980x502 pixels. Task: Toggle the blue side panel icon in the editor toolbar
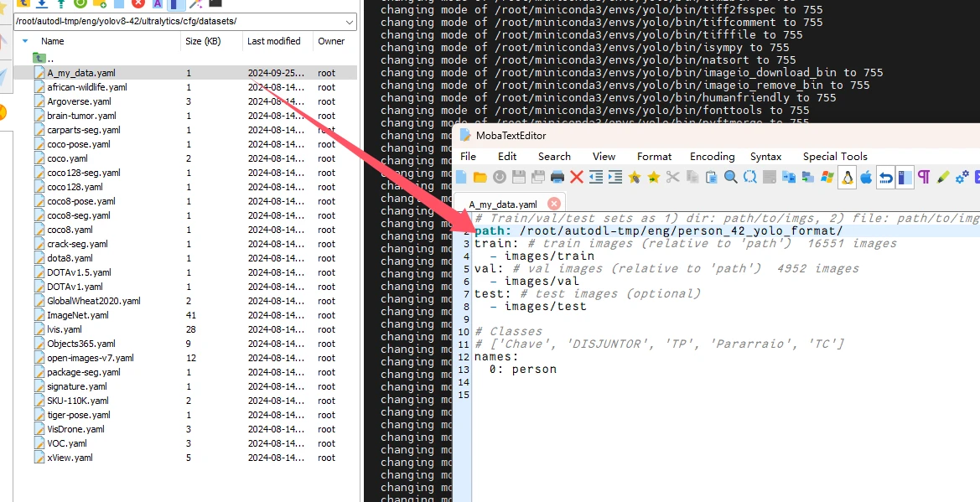point(905,178)
